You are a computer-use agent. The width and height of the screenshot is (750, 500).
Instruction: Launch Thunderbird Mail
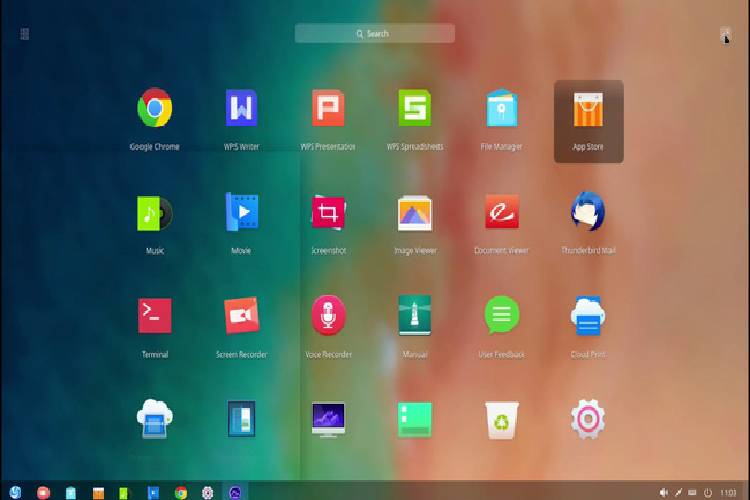coord(588,211)
